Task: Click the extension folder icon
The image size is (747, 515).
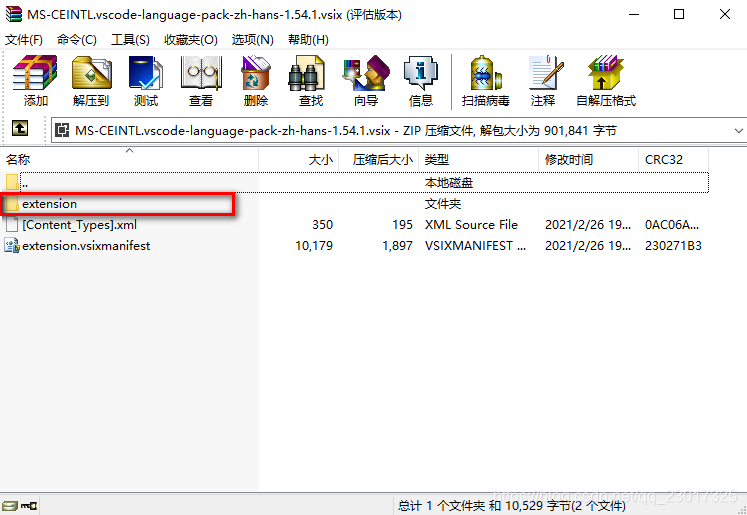Action: point(11,204)
